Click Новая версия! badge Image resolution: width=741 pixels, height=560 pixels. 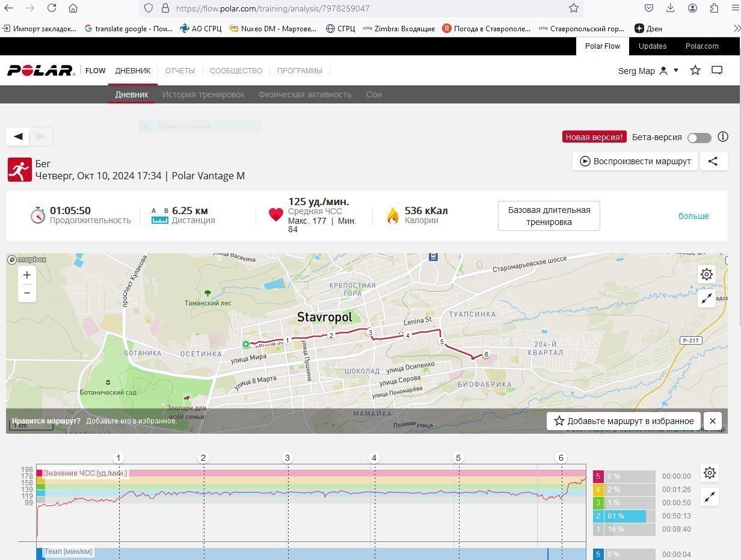[594, 137]
